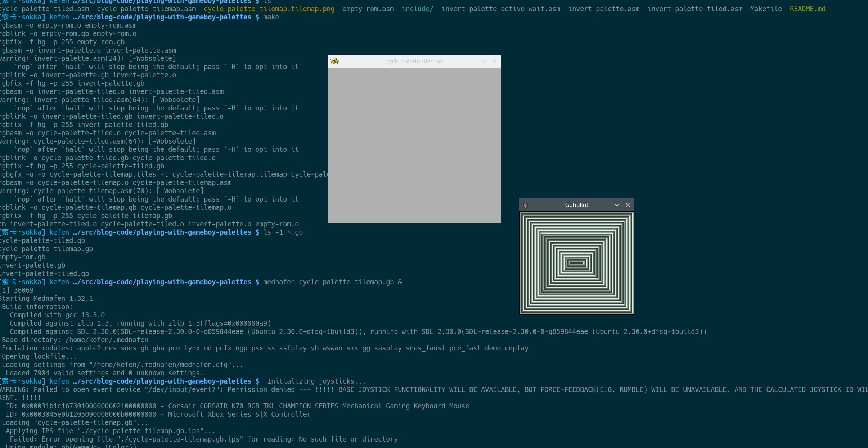The height and width of the screenshot is (448, 868).
Task: Click the 'Initializing joysticks...' text
Action: pyautogui.click(x=316, y=381)
